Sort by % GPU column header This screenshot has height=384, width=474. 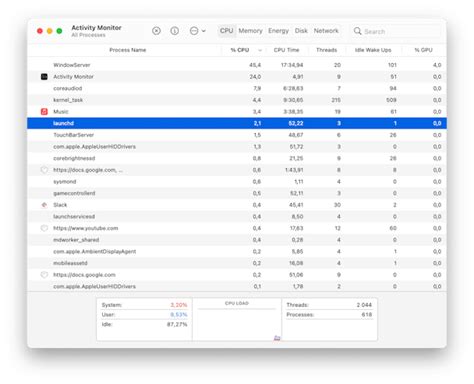pos(423,50)
